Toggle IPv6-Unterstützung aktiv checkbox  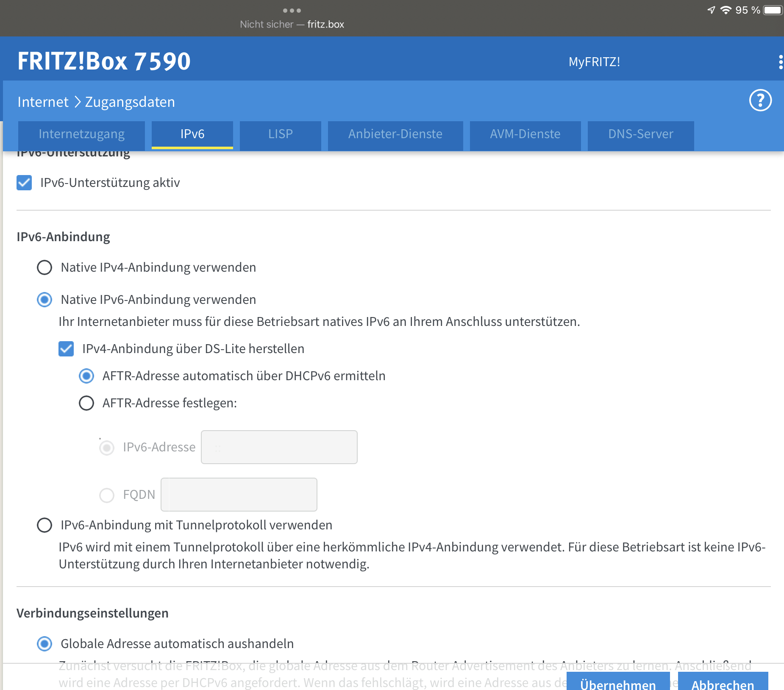point(24,183)
